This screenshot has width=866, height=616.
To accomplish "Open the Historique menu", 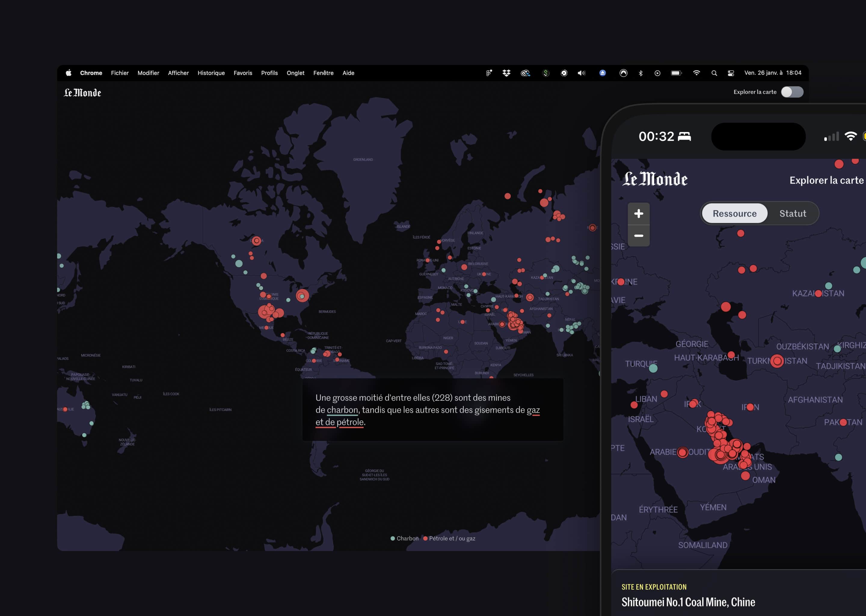I will tap(211, 73).
